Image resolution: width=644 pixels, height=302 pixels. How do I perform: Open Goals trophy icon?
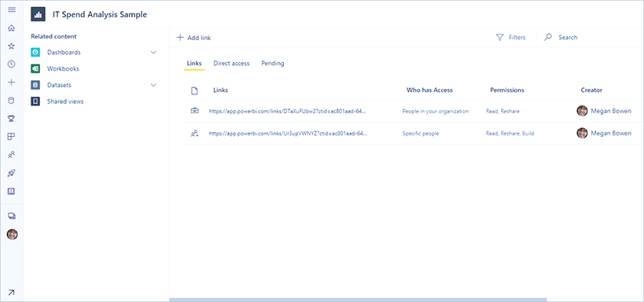12,119
